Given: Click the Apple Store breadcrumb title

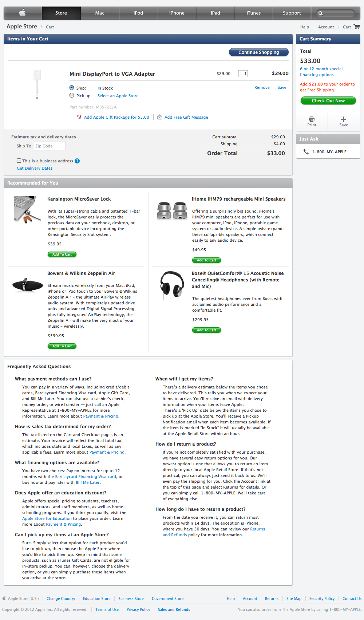Looking at the screenshot, I should click(22, 27).
